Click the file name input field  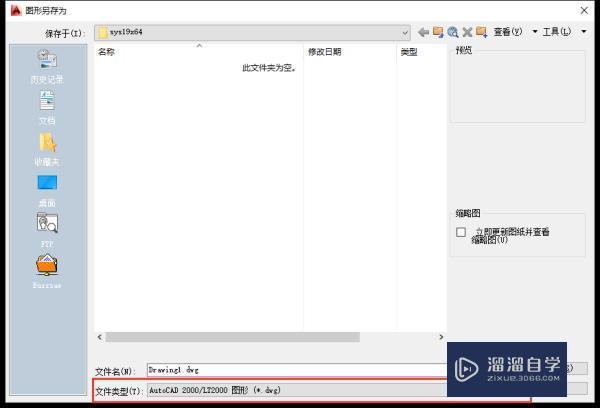click(x=297, y=370)
